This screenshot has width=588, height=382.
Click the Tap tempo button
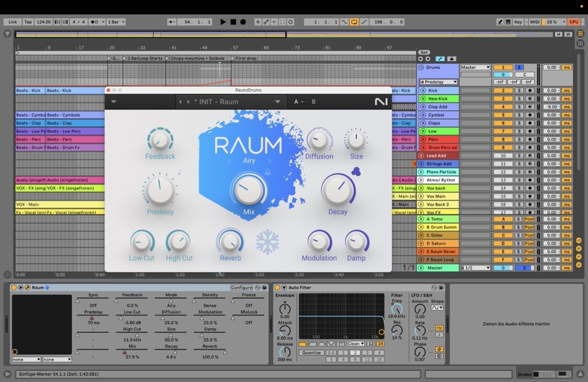[x=28, y=22]
